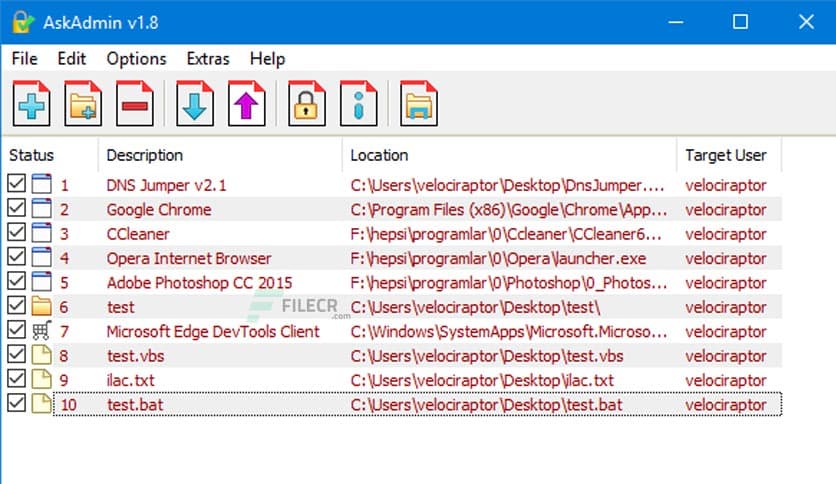
Task: Open the Edit menu
Action: [x=71, y=59]
